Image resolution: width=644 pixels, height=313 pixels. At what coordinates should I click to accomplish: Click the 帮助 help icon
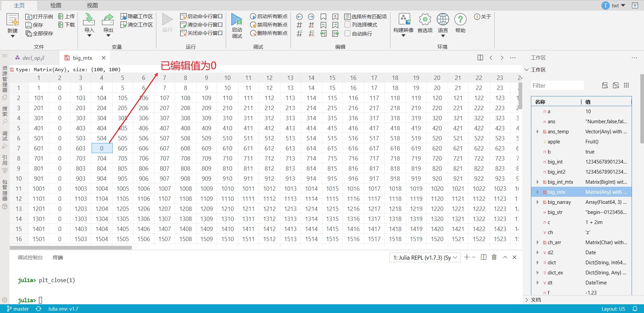[x=460, y=19]
